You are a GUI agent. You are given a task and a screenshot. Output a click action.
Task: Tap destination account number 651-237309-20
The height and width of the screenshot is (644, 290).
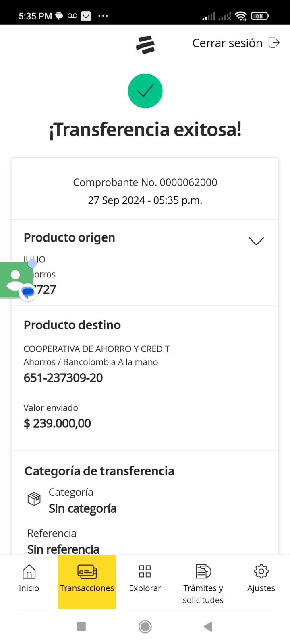[63, 378]
